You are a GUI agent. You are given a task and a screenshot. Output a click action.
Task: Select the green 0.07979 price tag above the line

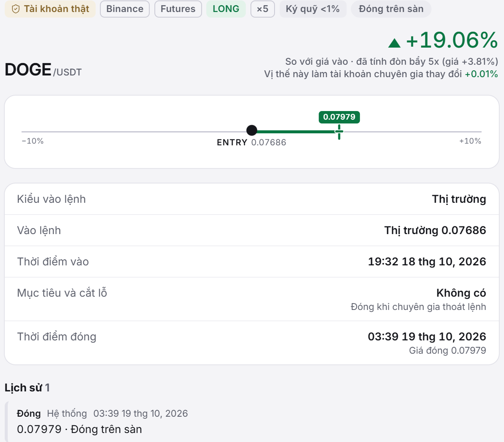339,117
